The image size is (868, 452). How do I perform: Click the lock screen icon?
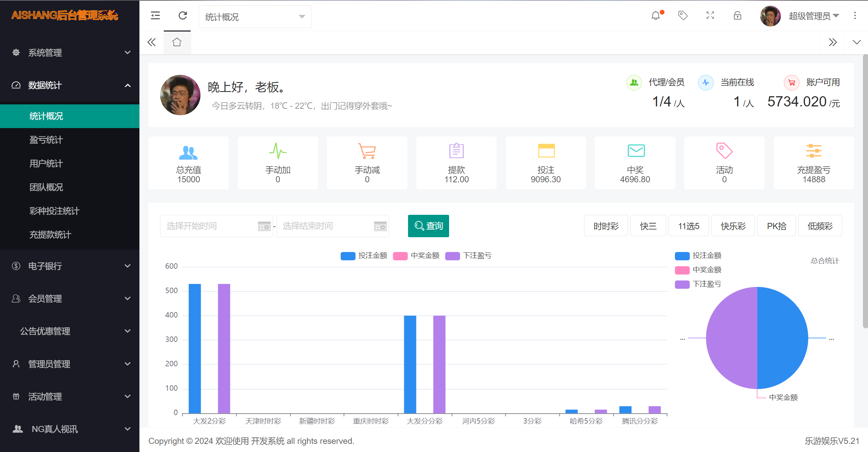[737, 16]
